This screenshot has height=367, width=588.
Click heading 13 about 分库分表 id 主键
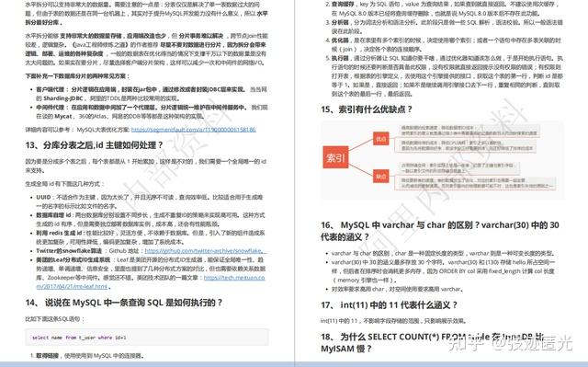94,145
